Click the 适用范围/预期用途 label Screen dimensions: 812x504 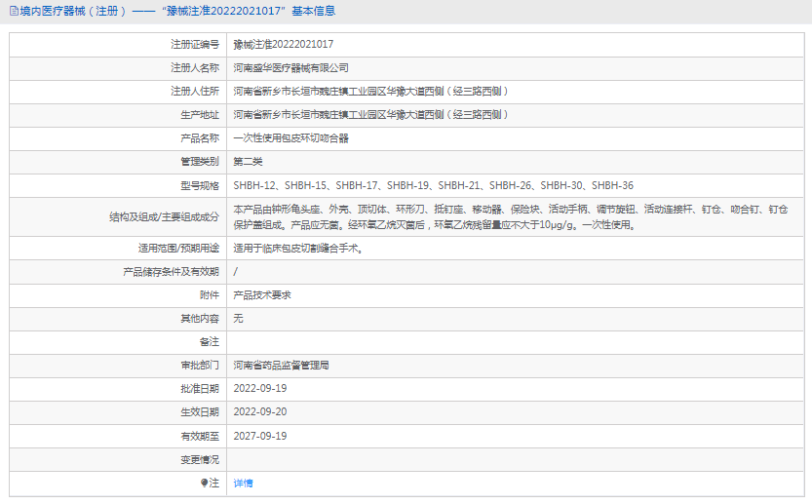(x=178, y=249)
